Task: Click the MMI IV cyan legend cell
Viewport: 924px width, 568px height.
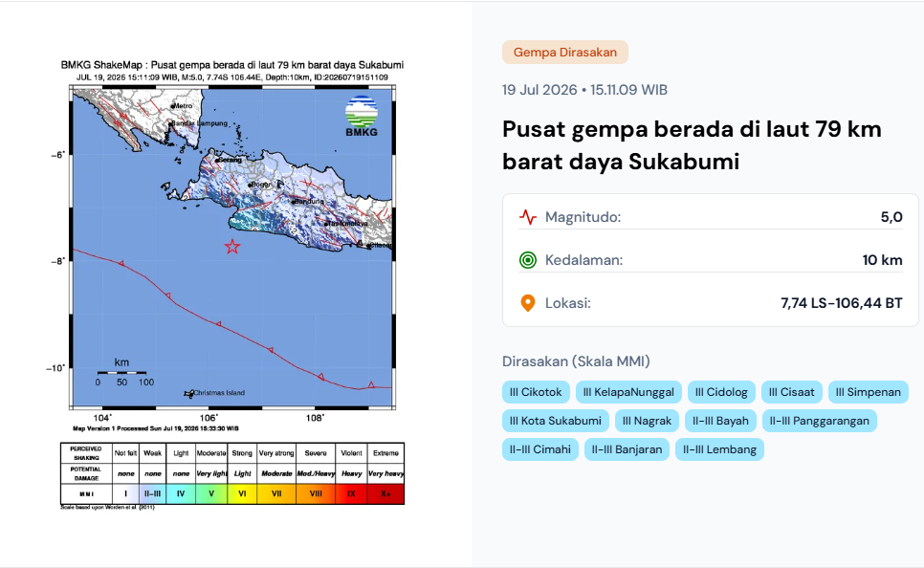Action: pos(181,493)
